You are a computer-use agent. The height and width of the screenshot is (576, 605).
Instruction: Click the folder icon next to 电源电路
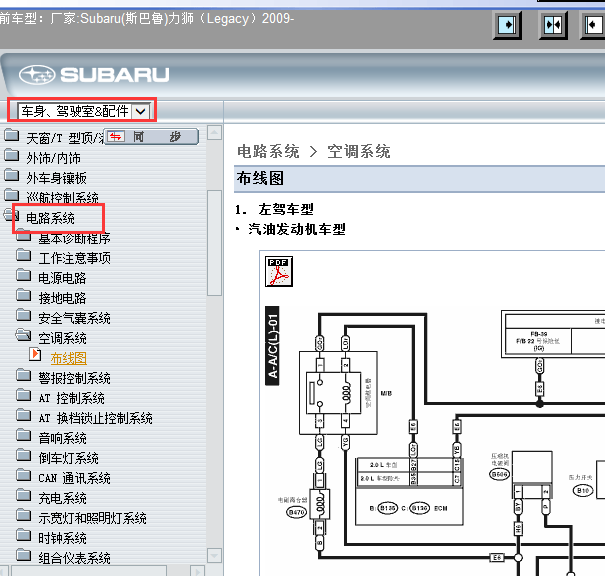pyautogui.click(x=24, y=275)
